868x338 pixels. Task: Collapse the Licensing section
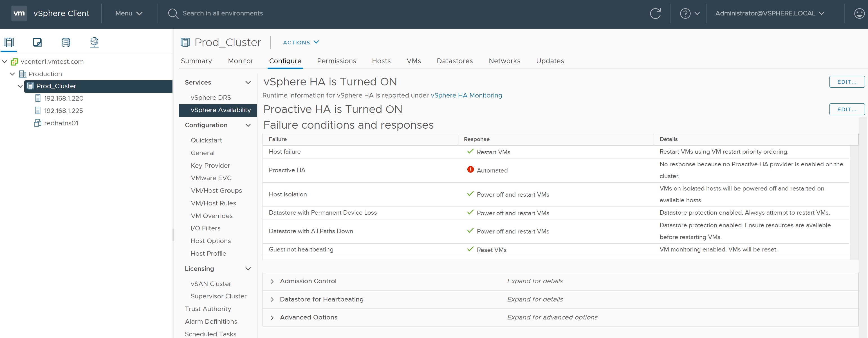248,269
